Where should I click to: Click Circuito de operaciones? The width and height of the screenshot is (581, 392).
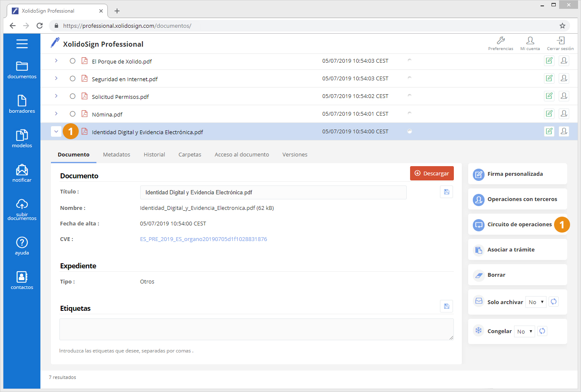[x=517, y=224]
